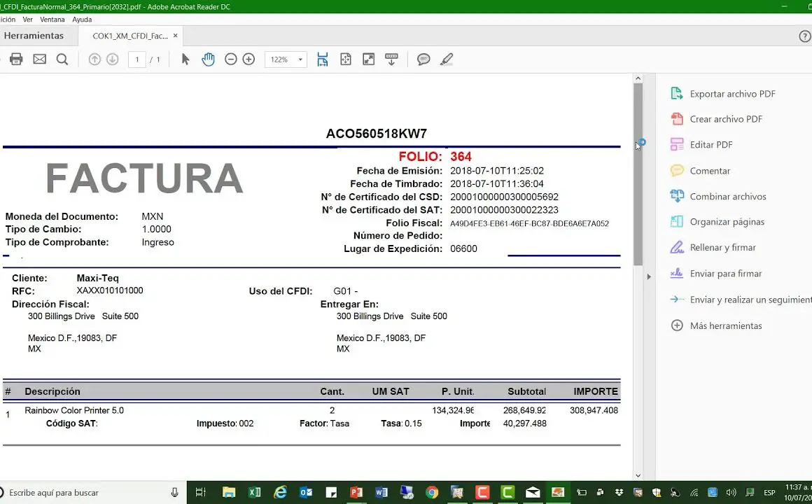The height and width of the screenshot is (504, 812).
Task: Collapse the right tools pane arrow
Action: pos(649,276)
